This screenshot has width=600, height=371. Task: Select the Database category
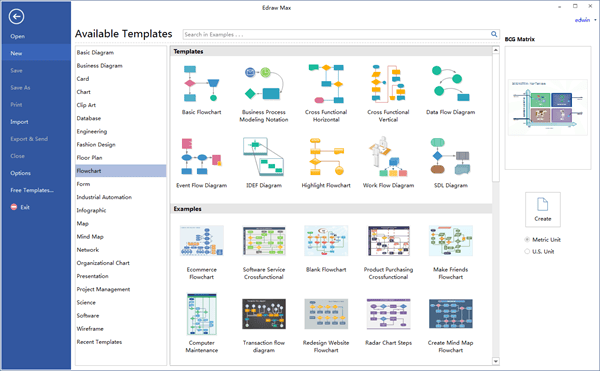121,118
